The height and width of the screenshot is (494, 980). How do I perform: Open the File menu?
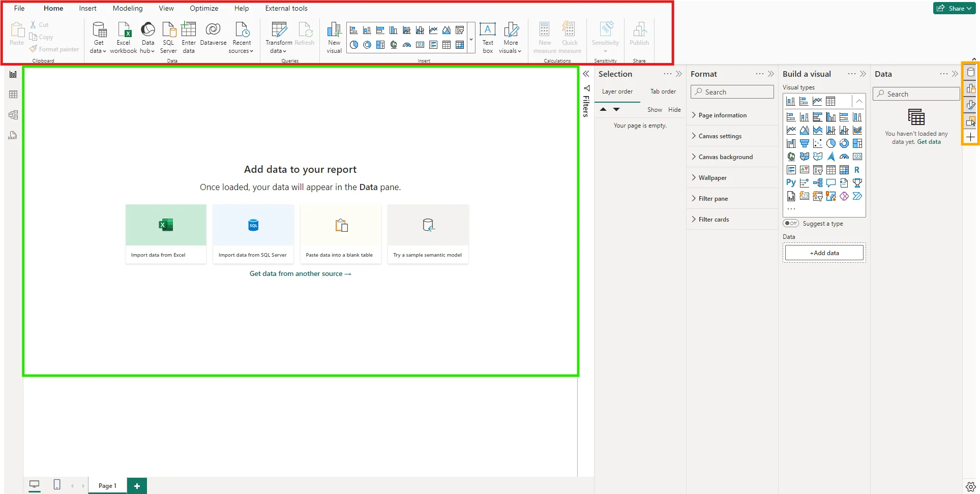[19, 8]
